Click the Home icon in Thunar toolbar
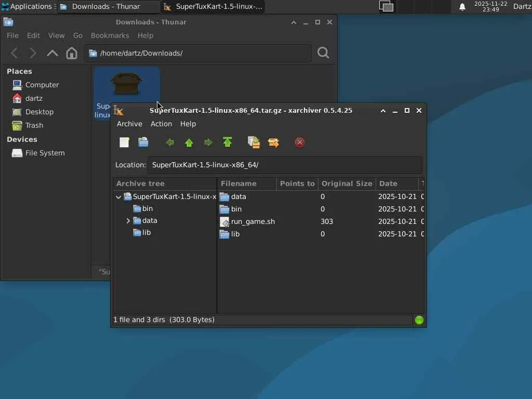The height and width of the screenshot is (399, 532). (72, 53)
